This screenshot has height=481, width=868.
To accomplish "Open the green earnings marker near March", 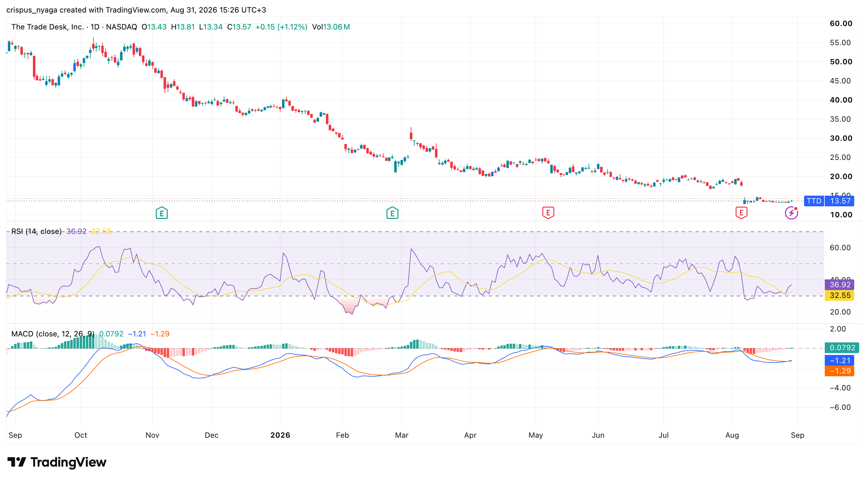I will (392, 213).
